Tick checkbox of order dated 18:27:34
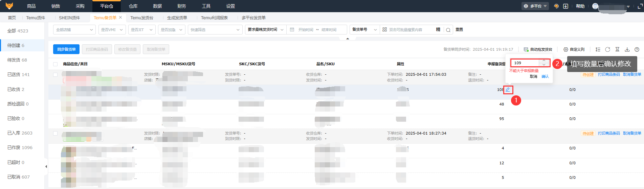The width and height of the screenshot is (644, 189). pos(55,134)
